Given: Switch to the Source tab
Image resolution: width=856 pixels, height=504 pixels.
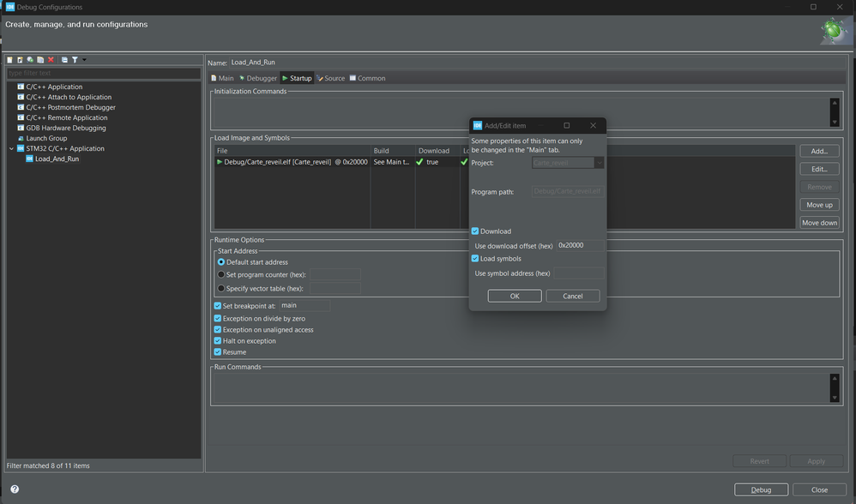Looking at the screenshot, I should click(x=331, y=78).
